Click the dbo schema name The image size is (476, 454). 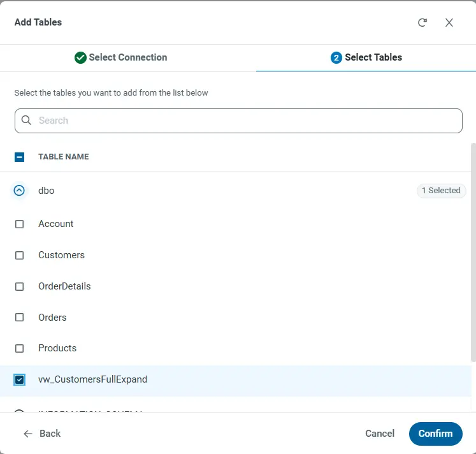(46, 191)
